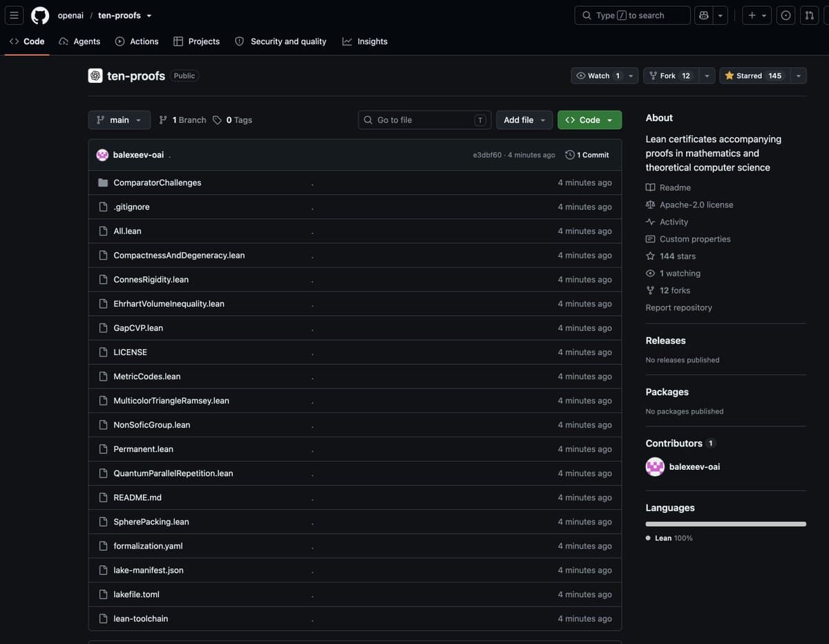Open lake-manifest.json file
The height and width of the screenshot is (644, 829).
tap(149, 569)
